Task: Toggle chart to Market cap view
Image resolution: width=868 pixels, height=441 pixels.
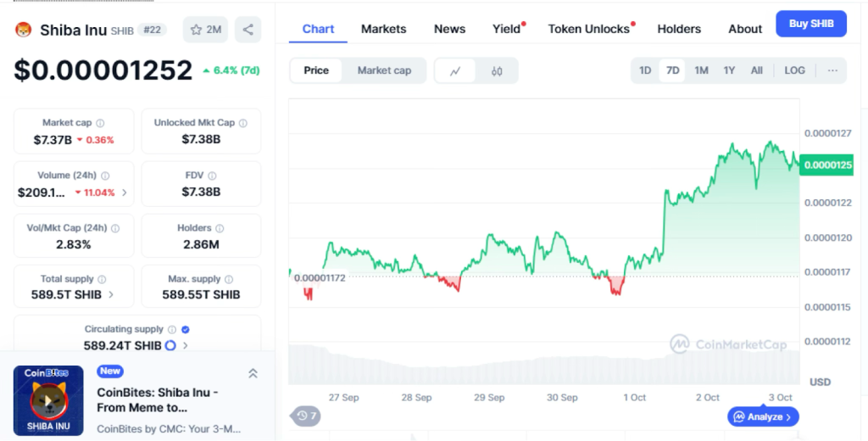Action: coord(384,70)
